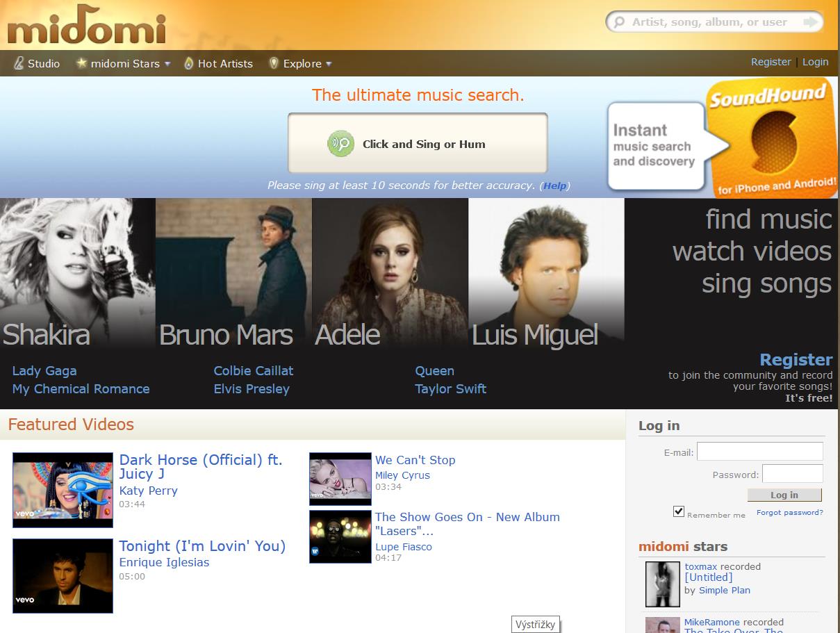
Task: Click Forgot password? link
Action: point(790,512)
